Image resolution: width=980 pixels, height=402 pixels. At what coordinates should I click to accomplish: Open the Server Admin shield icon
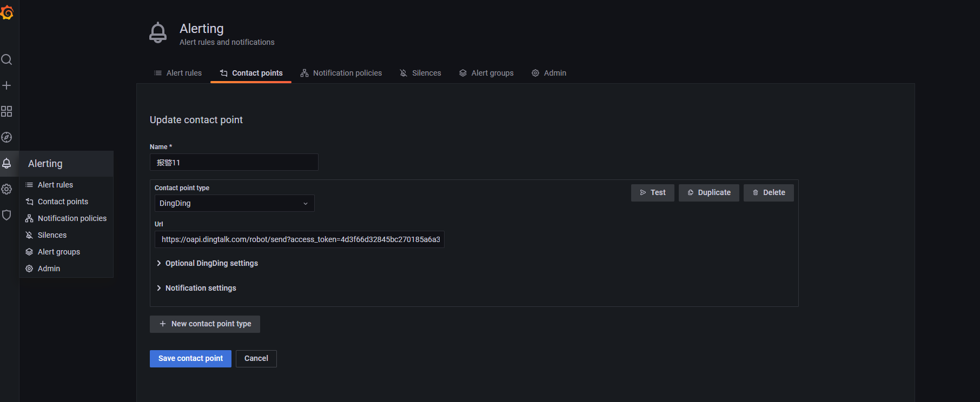tap(6, 215)
